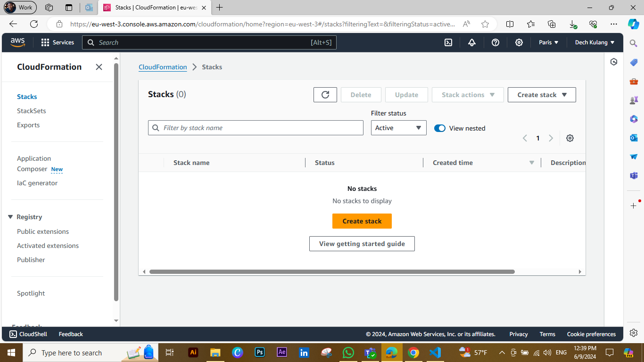Click browser back arrow
Viewport: 644px width, 362px height.
click(x=13, y=24)
